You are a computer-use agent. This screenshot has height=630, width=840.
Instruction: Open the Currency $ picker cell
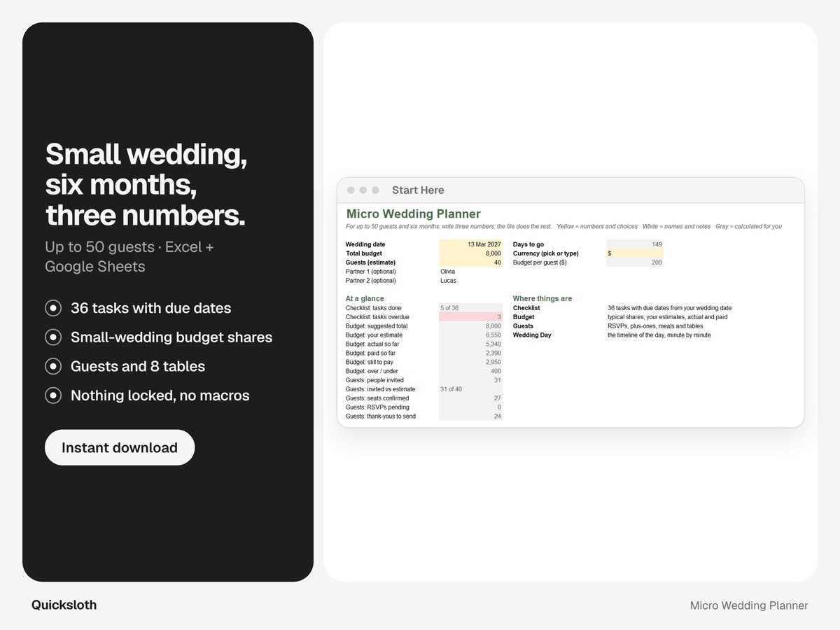(635, 253)
